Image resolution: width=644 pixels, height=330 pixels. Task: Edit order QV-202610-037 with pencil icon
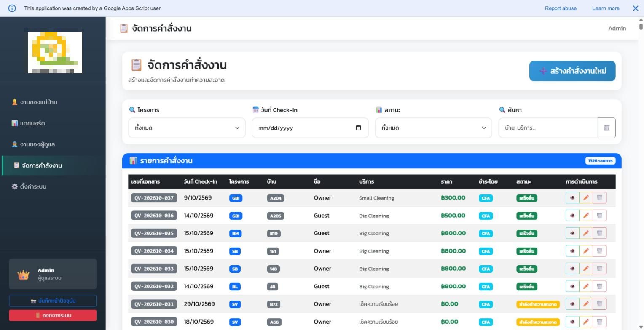586,198
